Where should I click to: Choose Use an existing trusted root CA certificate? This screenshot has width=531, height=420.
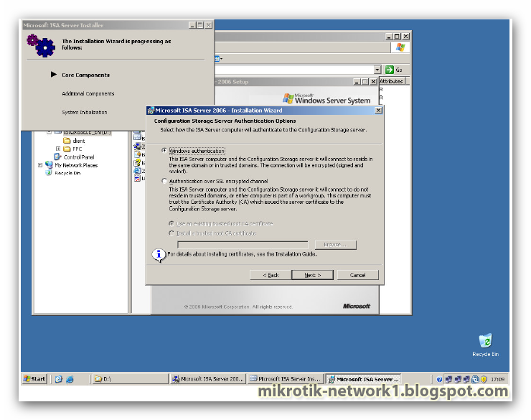tap(171, 223)
